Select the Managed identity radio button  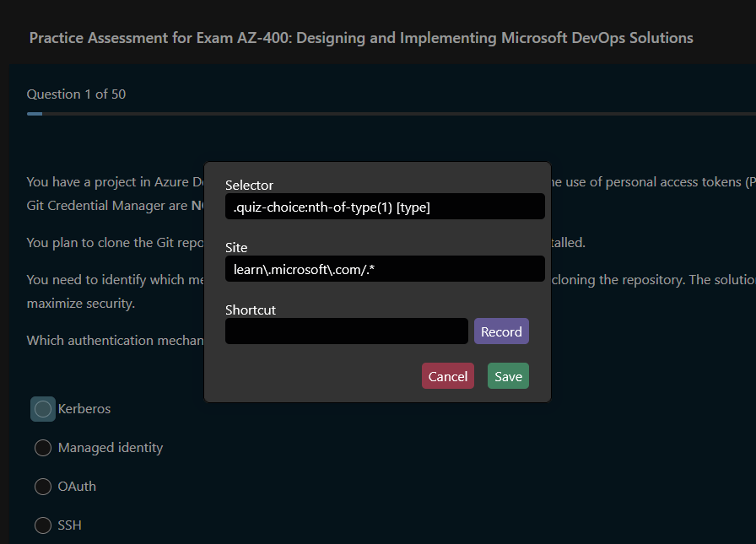click(x=43, y=448)
